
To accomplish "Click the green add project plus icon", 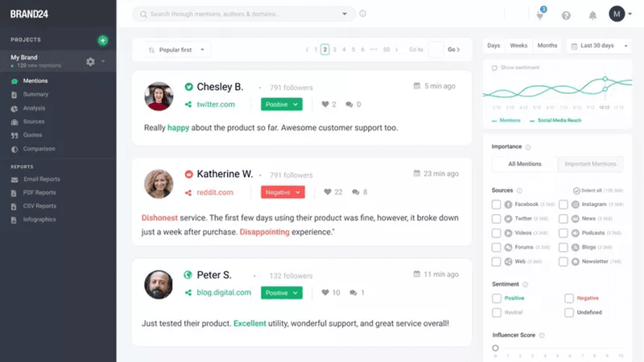I will tap(103, 40).
